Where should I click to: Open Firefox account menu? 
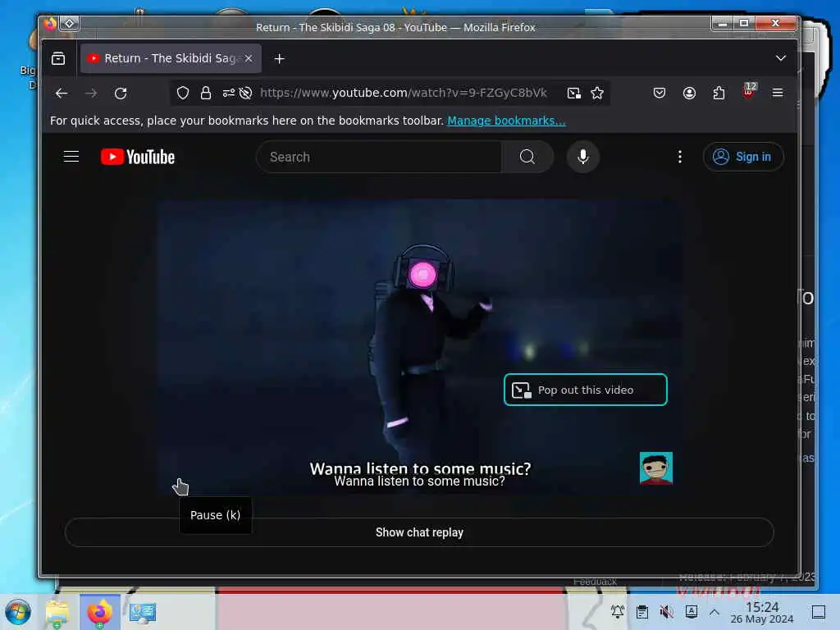[x=689, y=94]
